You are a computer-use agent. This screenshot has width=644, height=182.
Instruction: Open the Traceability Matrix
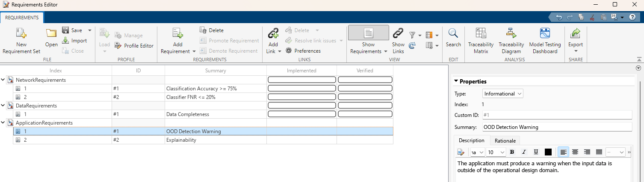click(481, 41)
